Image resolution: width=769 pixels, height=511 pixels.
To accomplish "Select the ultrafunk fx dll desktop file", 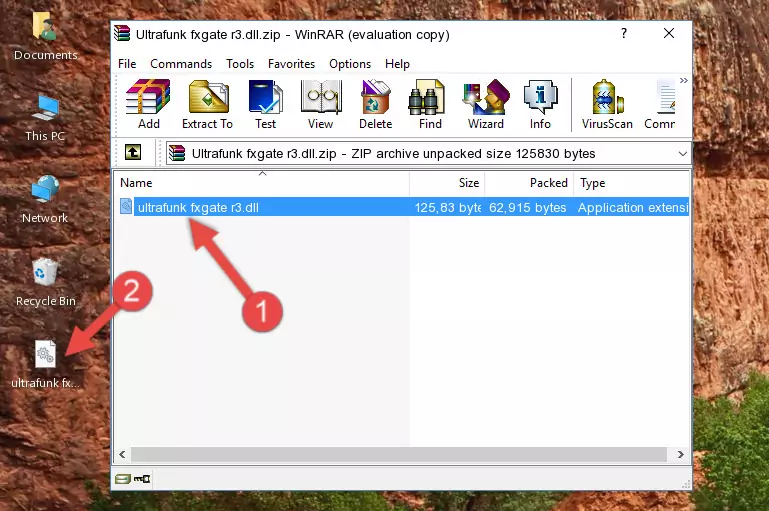I will click(x=45, y=364).
